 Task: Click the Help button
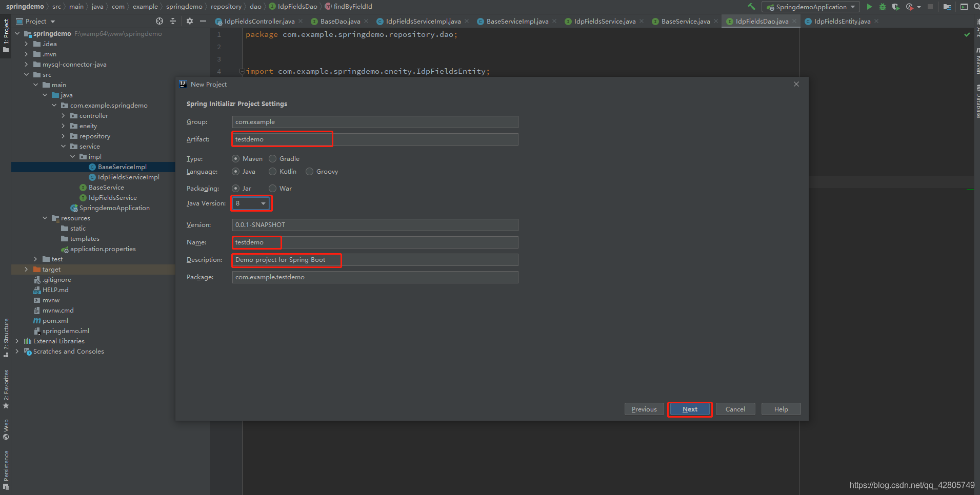781,409
